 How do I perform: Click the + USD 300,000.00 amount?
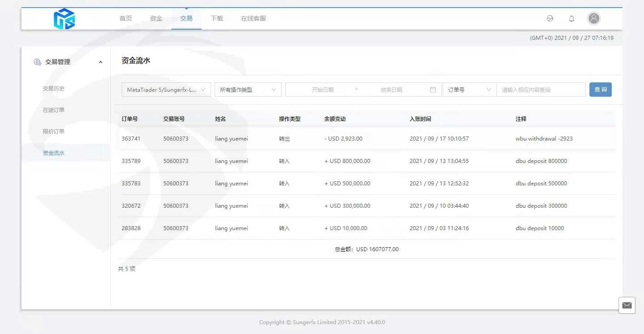coord(347,206)
